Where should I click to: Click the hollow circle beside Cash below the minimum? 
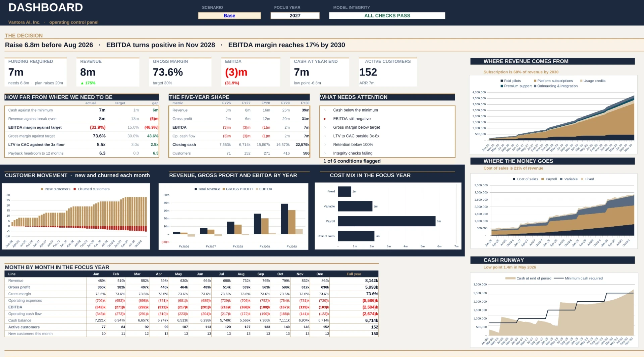click(x=324, y=110)
